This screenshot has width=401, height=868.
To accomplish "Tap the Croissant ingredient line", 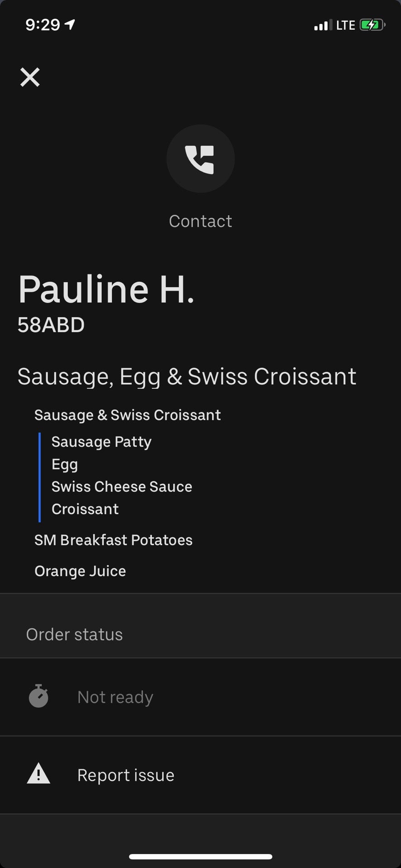I will (x=85, y=509).
